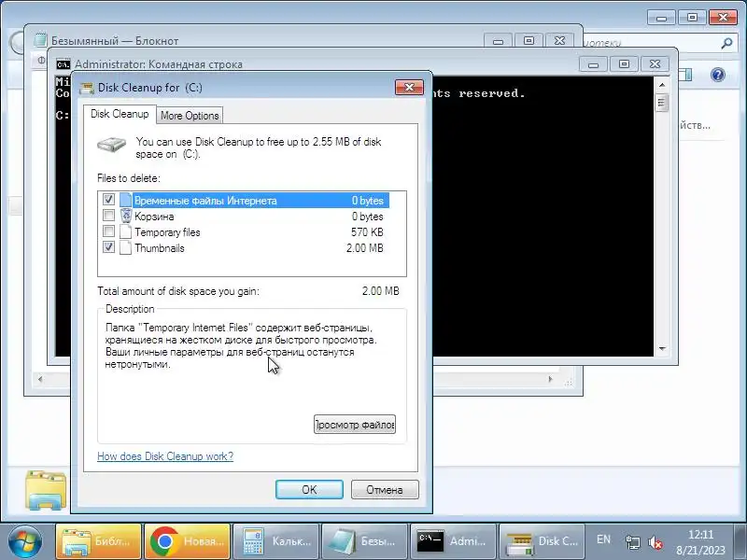Click the Notepad window title icon
747x560 pixels.
coord(40,40)
